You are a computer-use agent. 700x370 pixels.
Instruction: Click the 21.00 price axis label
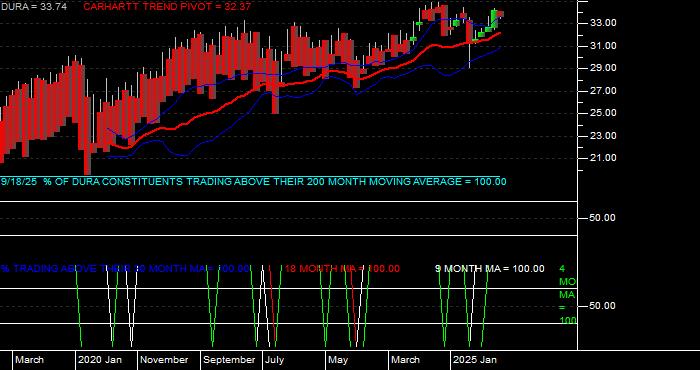click(x=604, y=158)
